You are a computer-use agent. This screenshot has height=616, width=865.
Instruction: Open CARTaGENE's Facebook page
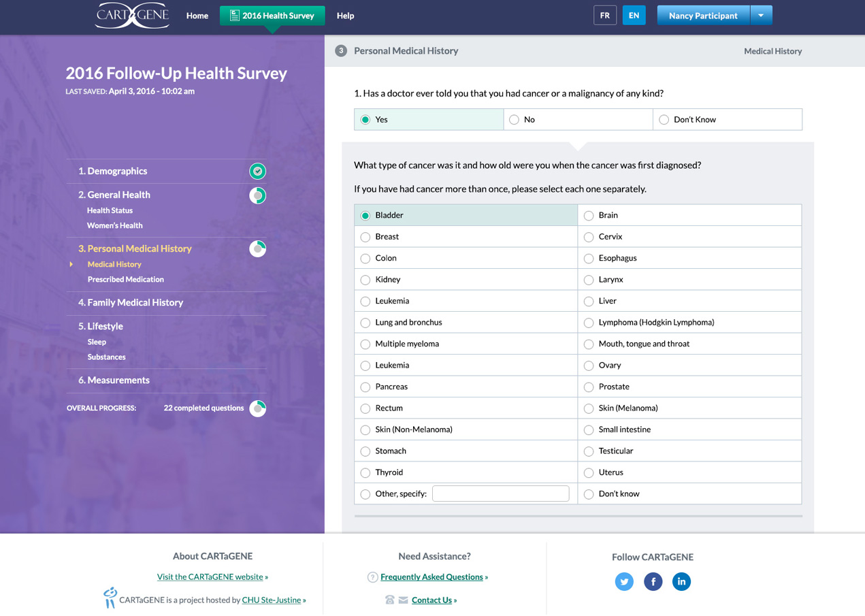653,581
